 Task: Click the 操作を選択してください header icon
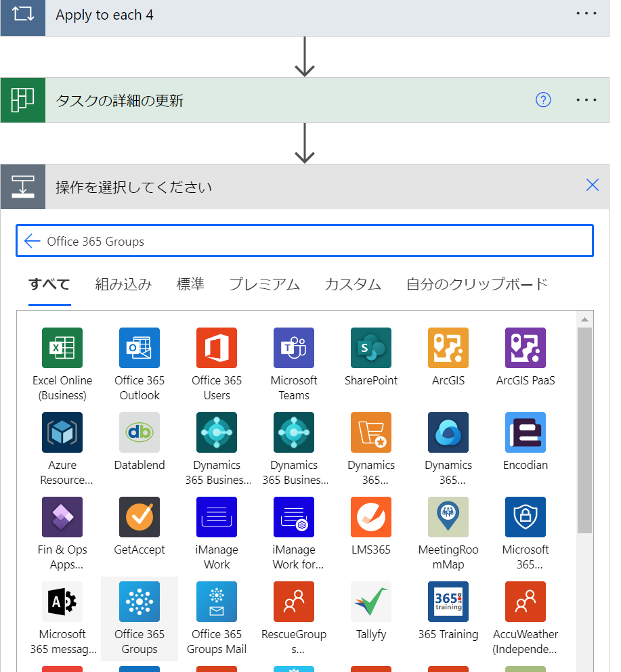pyautogui.click(x=23, y=187)
